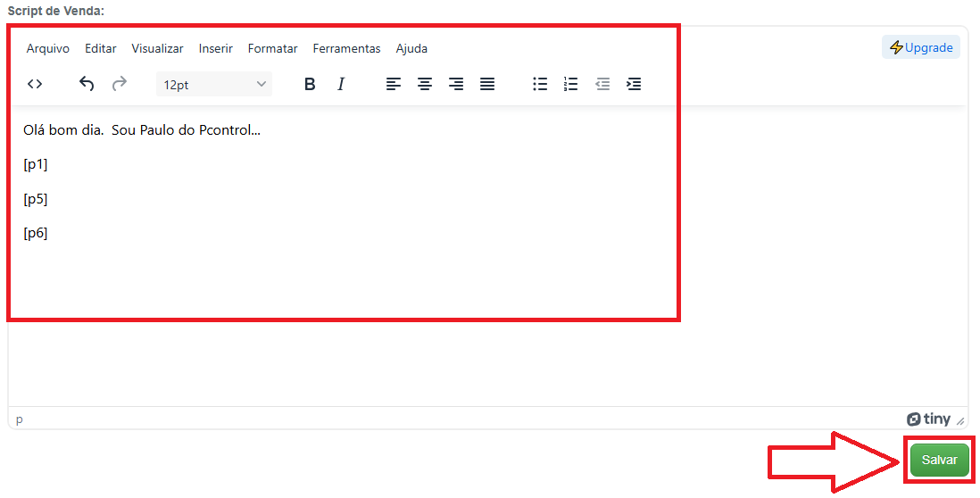Open the Arquivo menu
The image size is (980, 498).
[x=48, y=48]
